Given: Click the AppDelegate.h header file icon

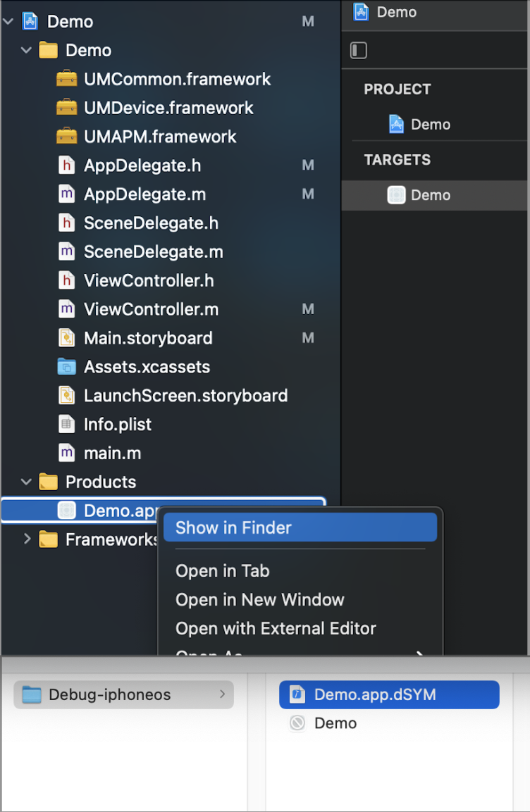Looking at the screenshot, I should coord(66,165).
